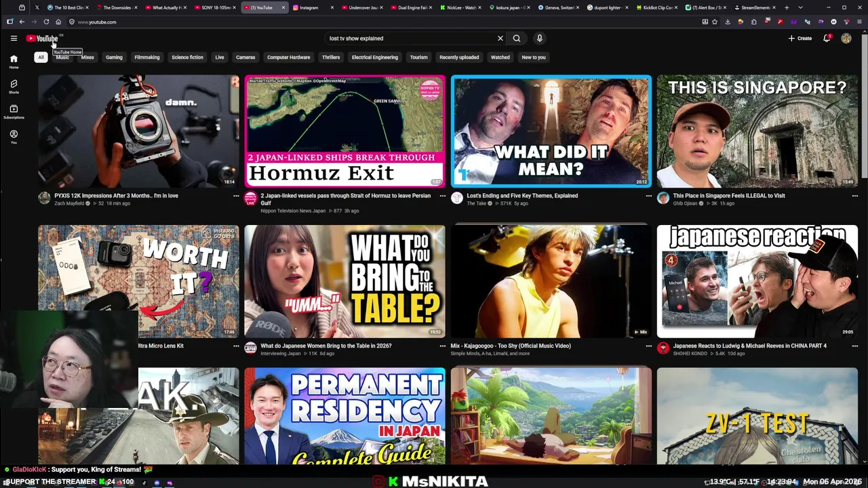
Task: Click the YouTube Home logo
Action: (42, 39)
